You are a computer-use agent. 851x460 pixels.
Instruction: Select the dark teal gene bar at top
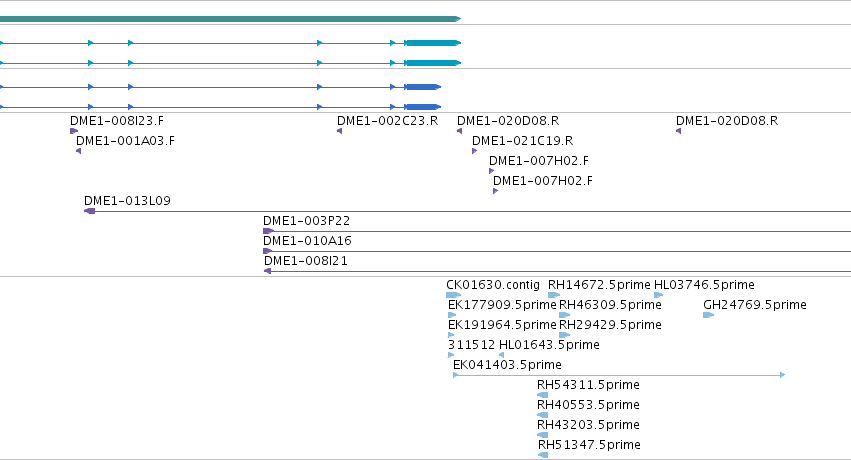230,19
